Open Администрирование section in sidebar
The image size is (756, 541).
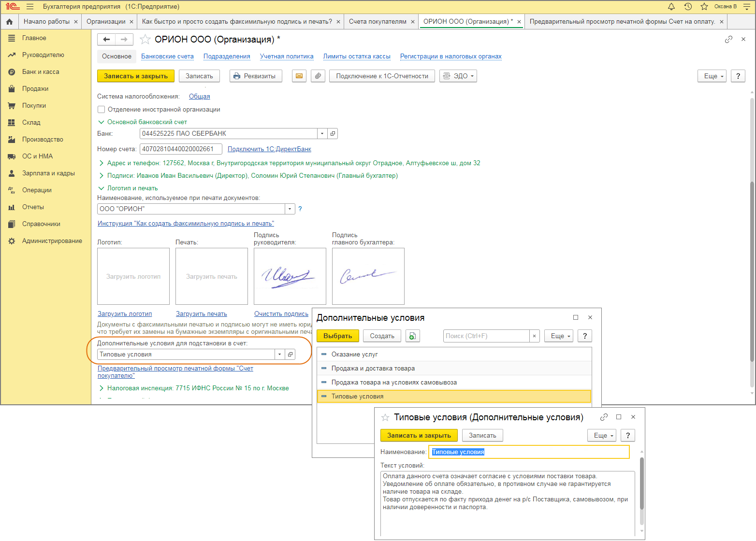click(52, 241)
